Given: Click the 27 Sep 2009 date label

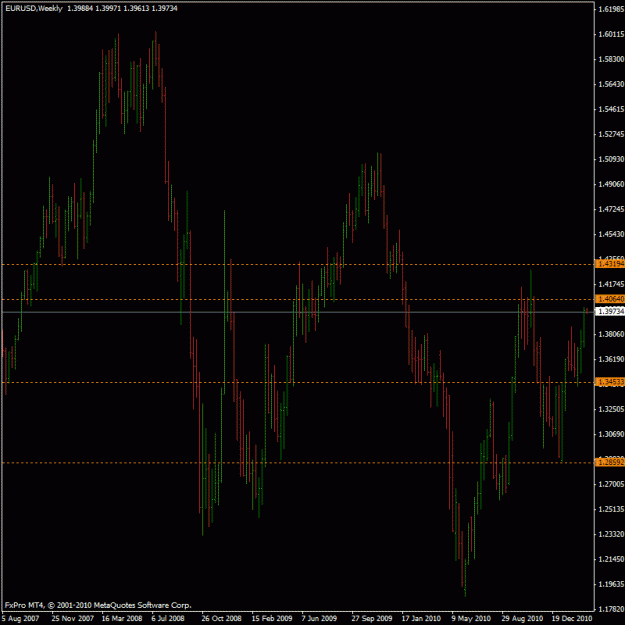Looking at the screenshot, I should click(x=371, y=618).
